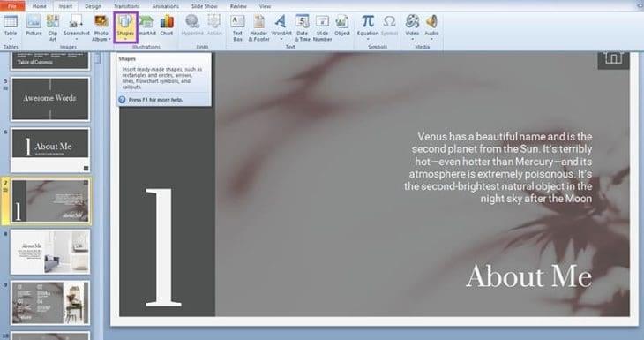This screenshot has width=644, height=340.
Task: Insert an Equation with the pi icon
Action: [368, 21]
